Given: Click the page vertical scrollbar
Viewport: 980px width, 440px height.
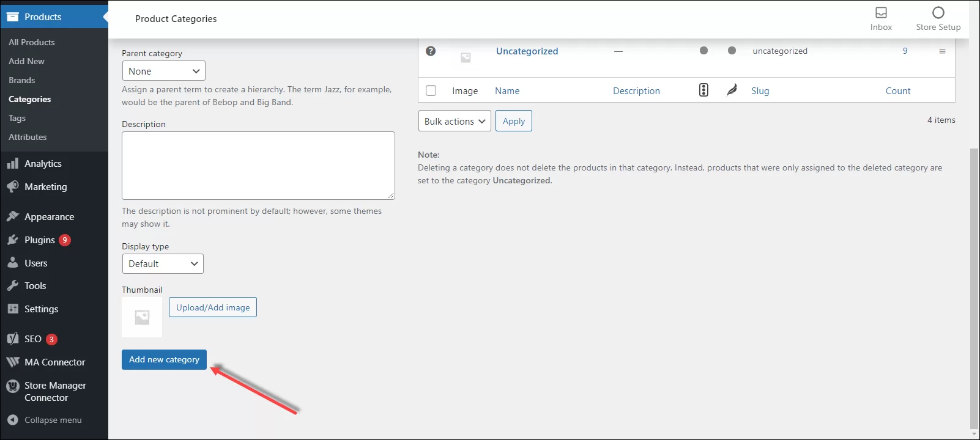Looking at the screenshot, I should tap(974, 287).
